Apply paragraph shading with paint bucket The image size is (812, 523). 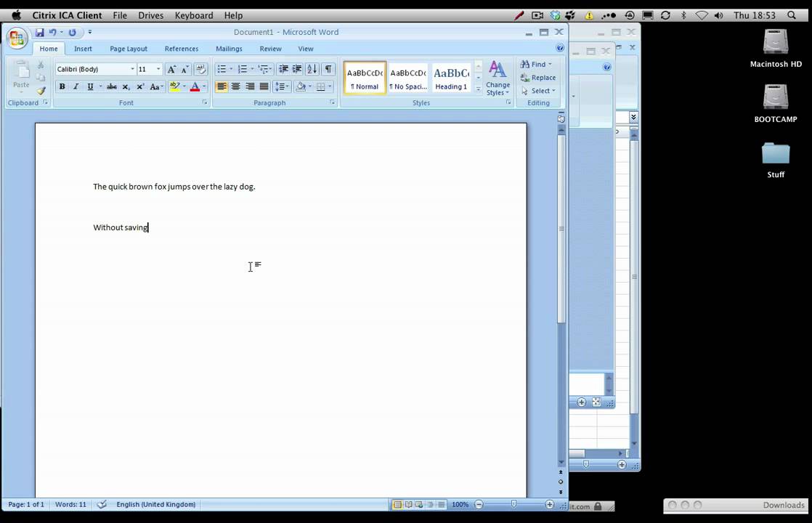point(301,86)
